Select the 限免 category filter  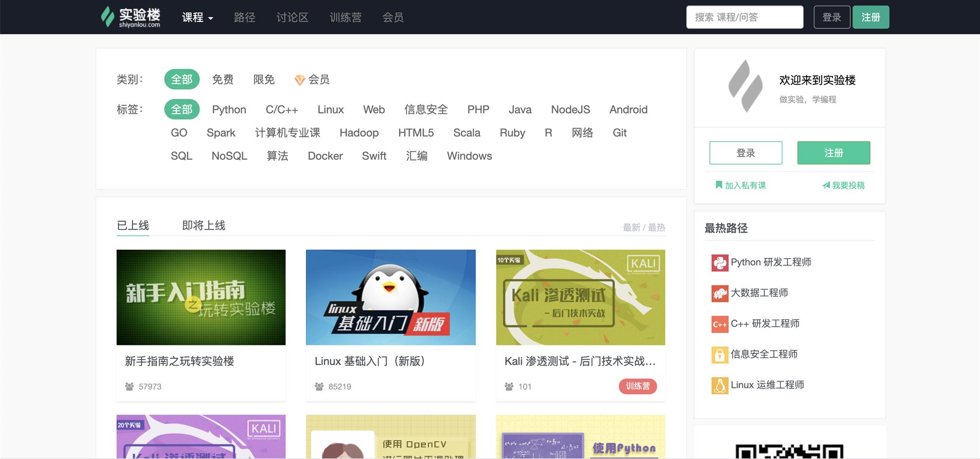point(264,79)
